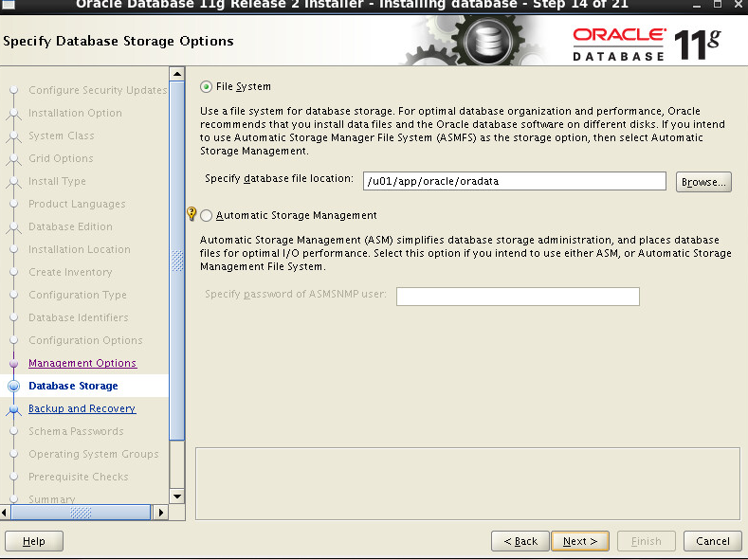This screenshot has height=560, width=748.
Task: Click the Schema Passwords step
Action: 77,431
